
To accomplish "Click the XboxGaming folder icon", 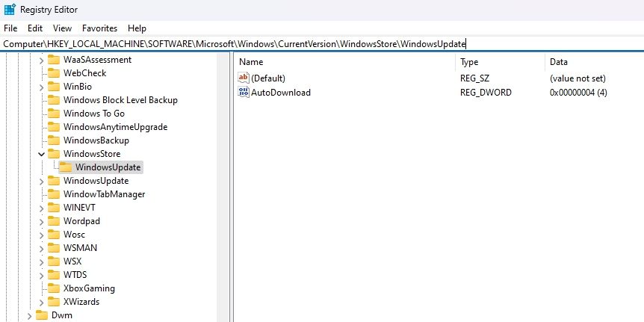I will (x=53, y=288).
